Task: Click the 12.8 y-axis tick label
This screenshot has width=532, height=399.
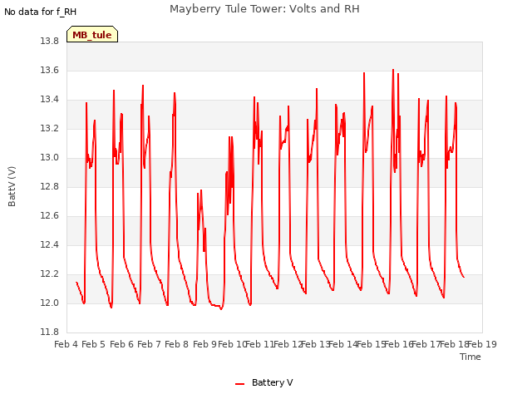Action: [50, 186]
